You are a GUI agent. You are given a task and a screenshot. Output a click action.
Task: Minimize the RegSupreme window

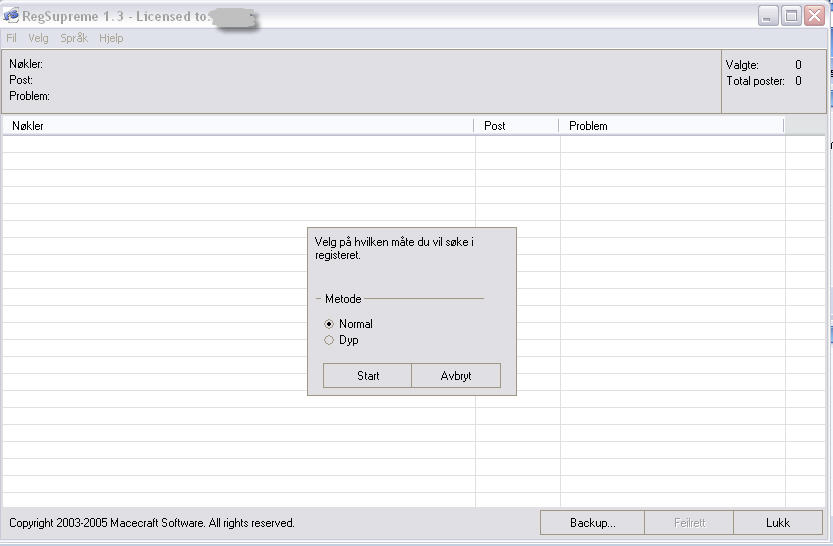pos(768,16)
